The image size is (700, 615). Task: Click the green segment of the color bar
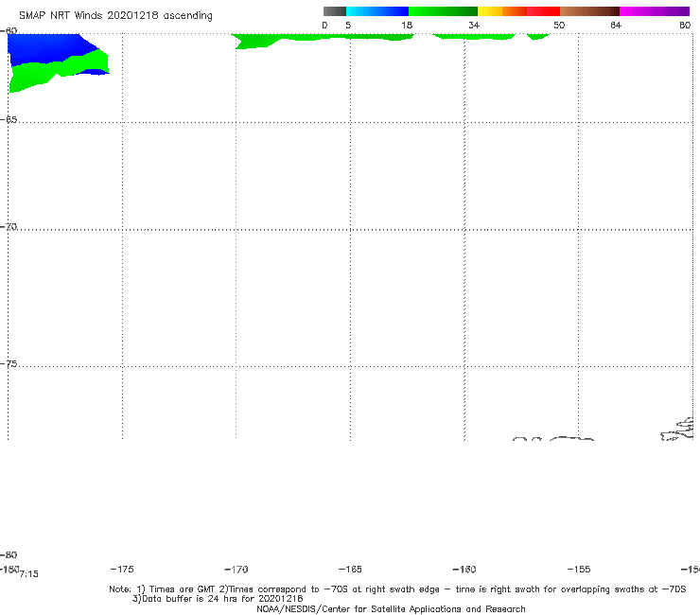point(443,11)
